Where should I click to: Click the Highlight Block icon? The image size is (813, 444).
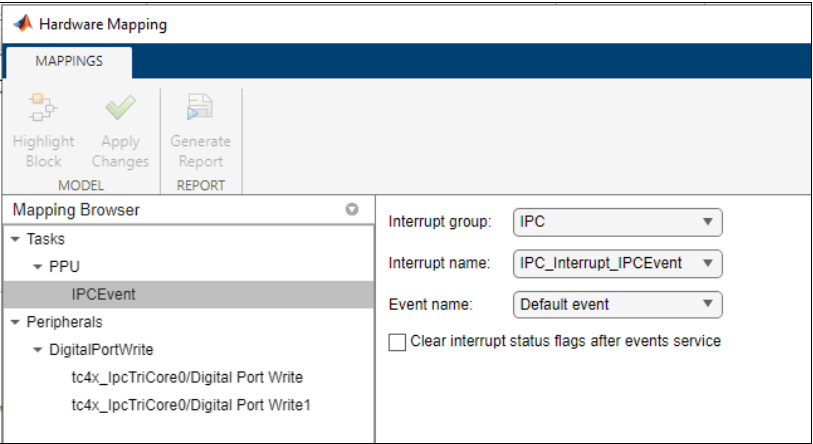tap(43, 108)
